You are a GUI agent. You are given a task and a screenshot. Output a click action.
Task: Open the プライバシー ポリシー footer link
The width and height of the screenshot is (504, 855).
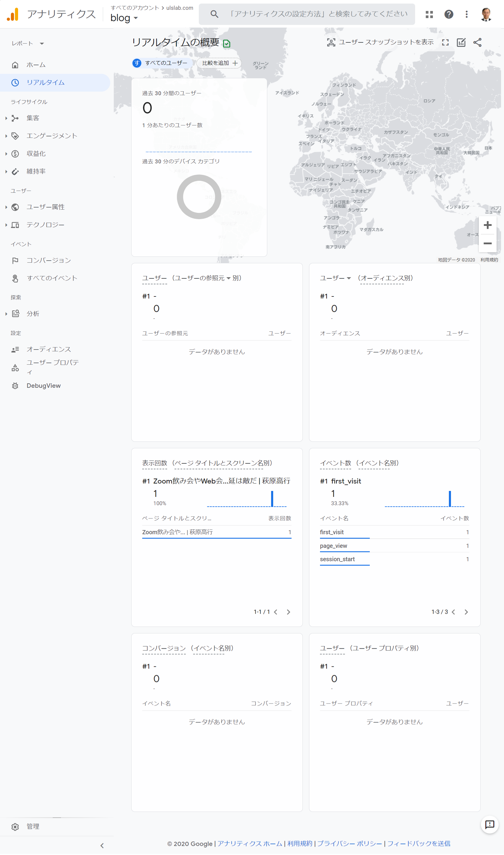pyautogui.click(x=349, y=843)
